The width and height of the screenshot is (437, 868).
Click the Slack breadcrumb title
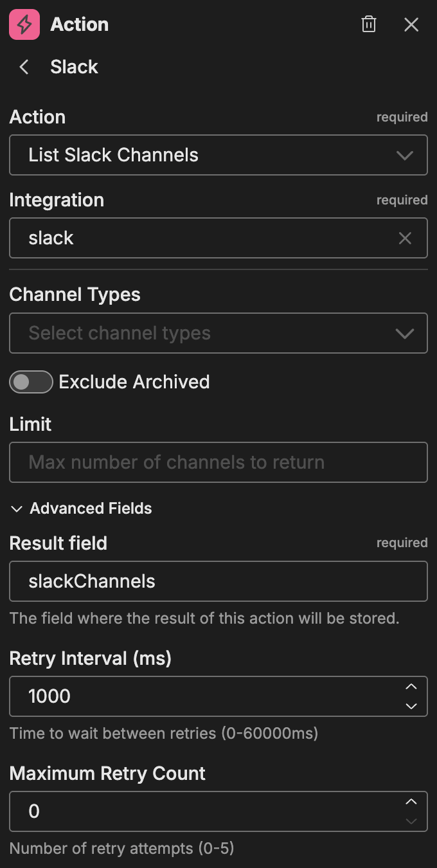[x=74, y=66]
